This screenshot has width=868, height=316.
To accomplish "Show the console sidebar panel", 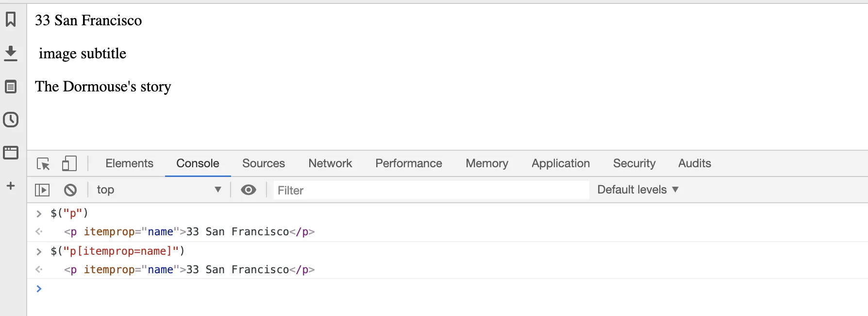I will click(42, 190).
